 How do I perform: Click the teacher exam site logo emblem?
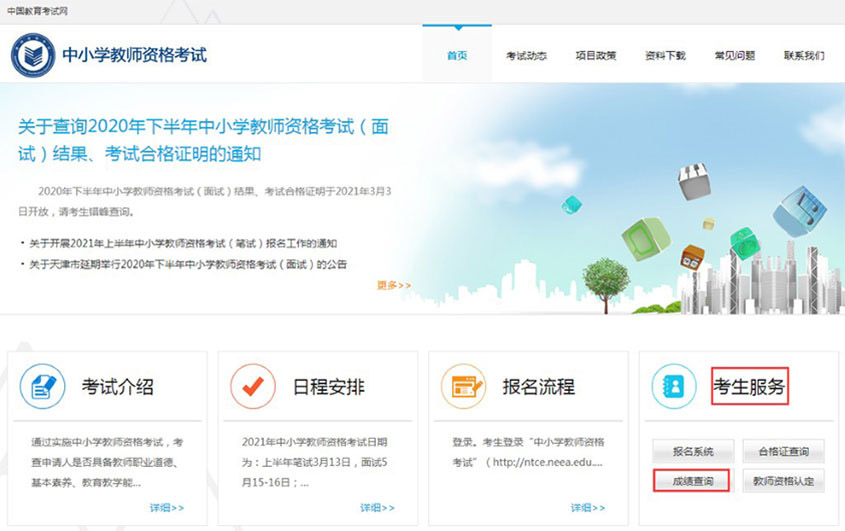[x=33, y=55]
